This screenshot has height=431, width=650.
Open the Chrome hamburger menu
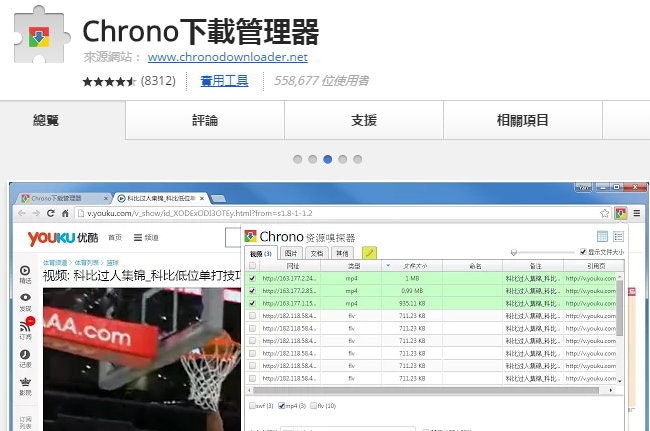637,213
